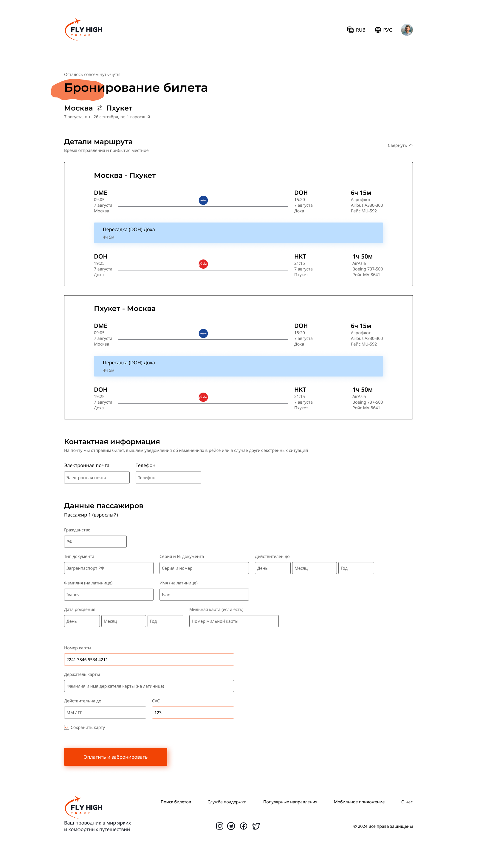The height and width of the screenshot is (868, 477).
Task: Select birth date День field
Action: point(82,621)
